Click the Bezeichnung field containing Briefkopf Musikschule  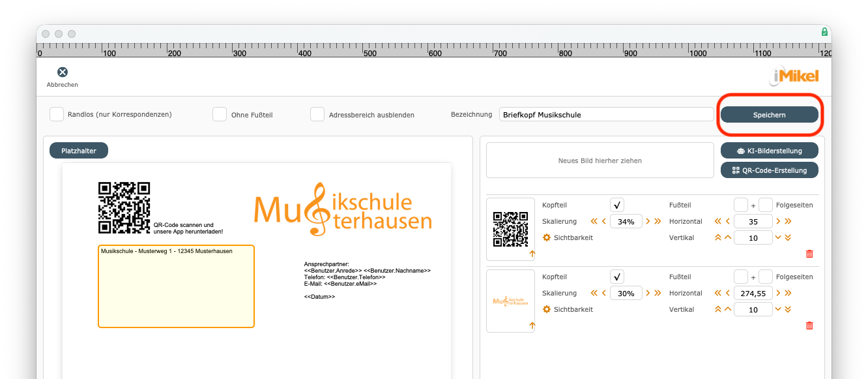(x=607, y=114)
